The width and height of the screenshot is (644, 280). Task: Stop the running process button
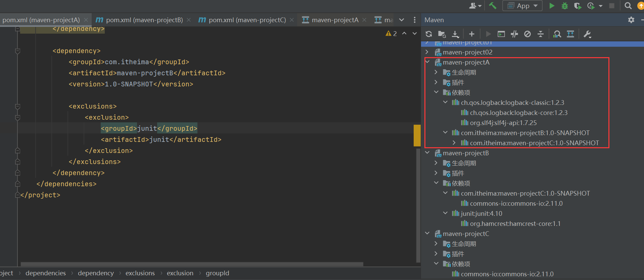pyautogui.click(x=612, y=6)
